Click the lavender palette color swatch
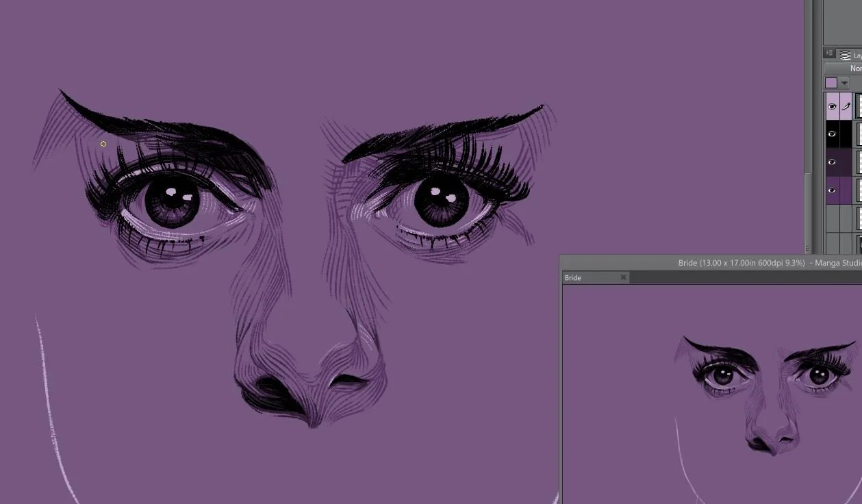This screenshot has width=862, height=504. pos(831,83)
